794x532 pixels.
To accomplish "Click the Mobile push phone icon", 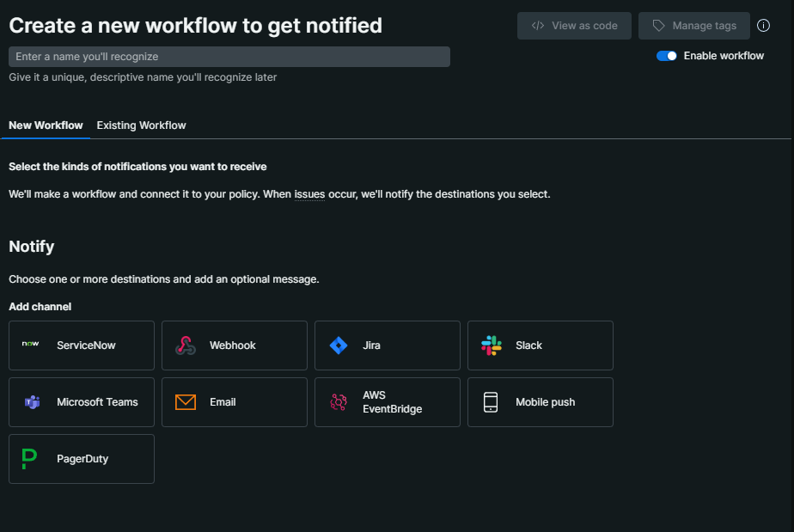I will pos(491,402).
